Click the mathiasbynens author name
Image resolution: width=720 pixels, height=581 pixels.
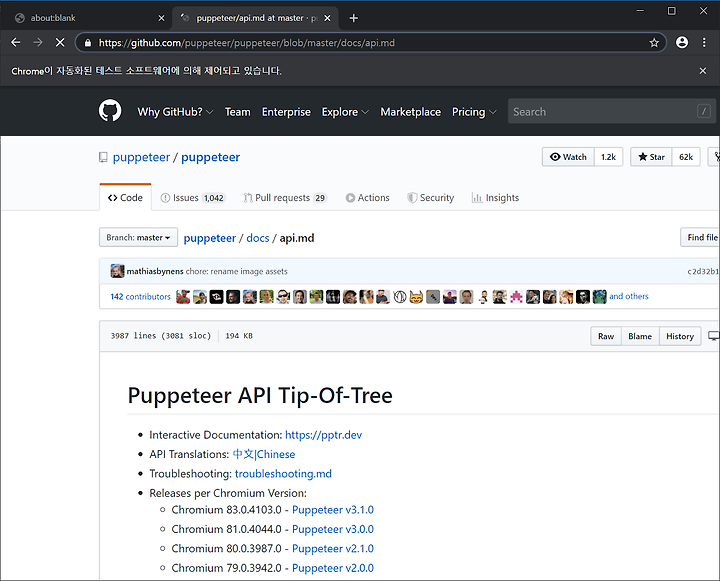coord(155,271)
